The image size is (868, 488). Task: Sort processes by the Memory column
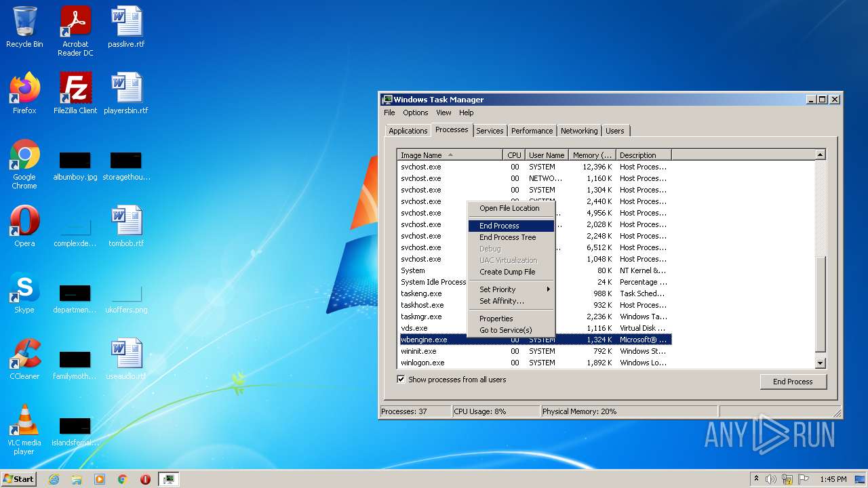click(x=592, y=155)
